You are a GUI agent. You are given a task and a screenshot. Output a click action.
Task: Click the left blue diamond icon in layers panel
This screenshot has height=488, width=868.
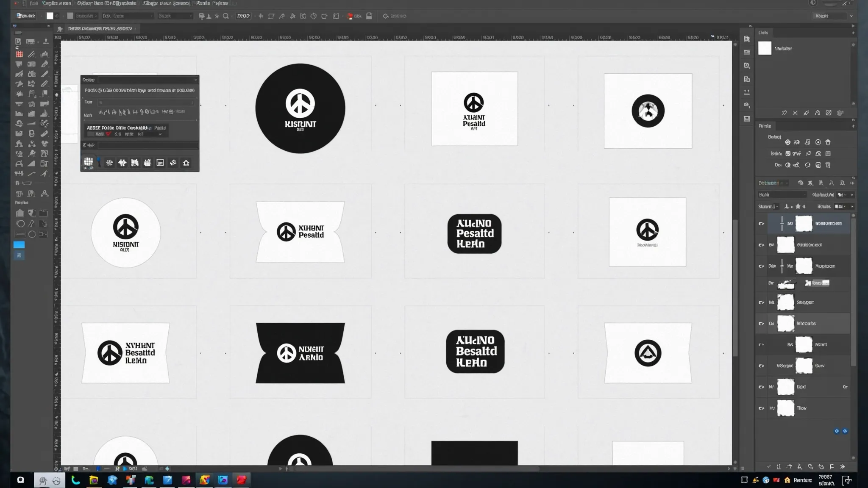[x=837, y=431]
